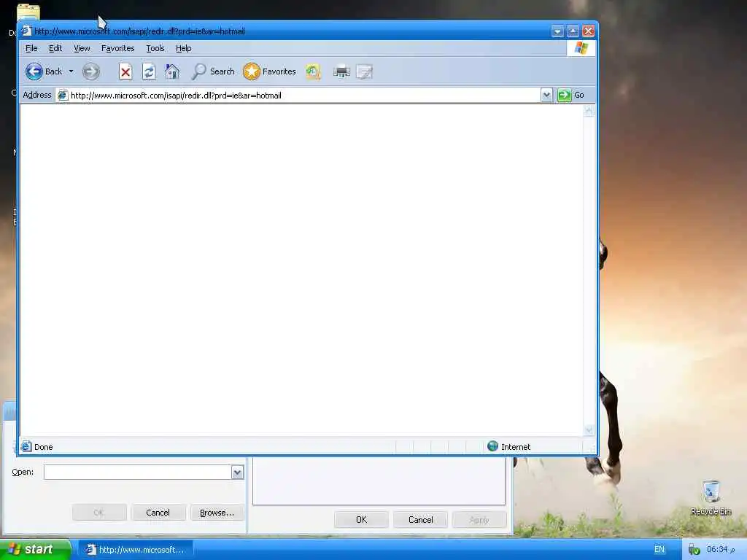The width and height of the screenshot is (747, 560).
Task: Click the Done status page icon
Action: click(x=26, y=446)
